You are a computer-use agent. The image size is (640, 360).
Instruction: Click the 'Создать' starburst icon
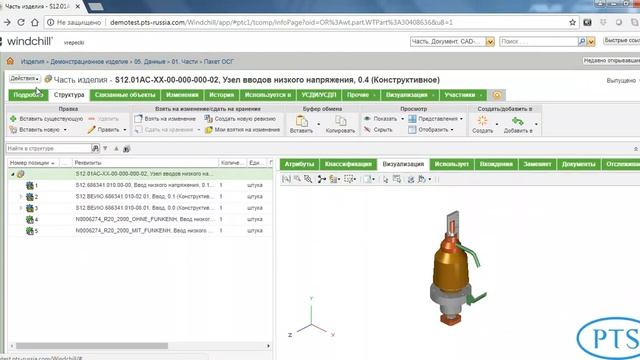tap(482, 120)
